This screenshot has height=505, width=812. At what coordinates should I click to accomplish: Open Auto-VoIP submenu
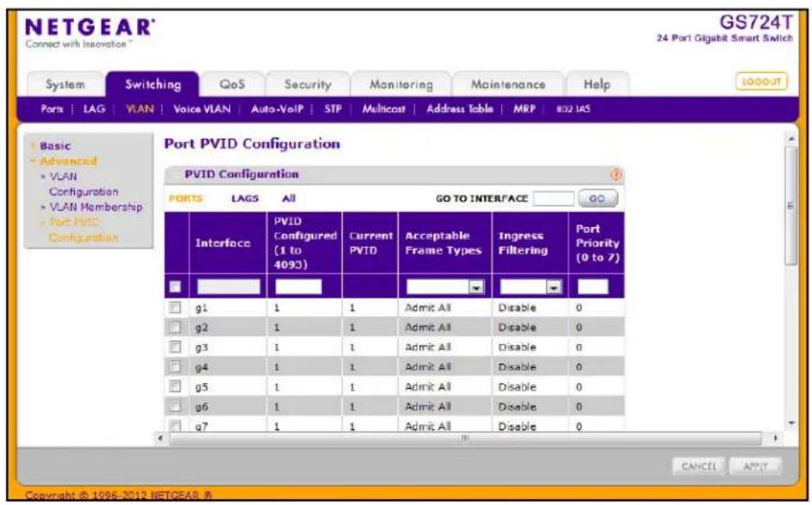(x=277, y=109)
